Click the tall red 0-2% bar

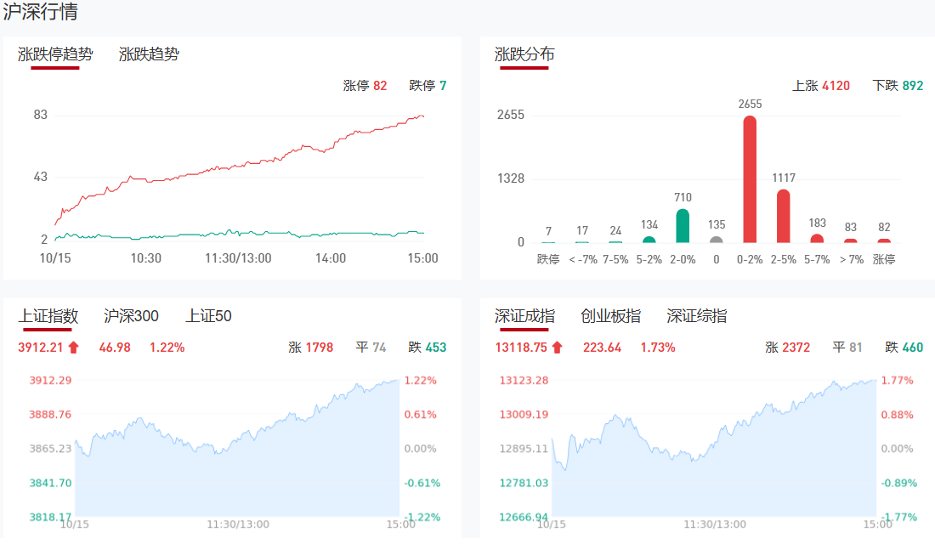750,179
